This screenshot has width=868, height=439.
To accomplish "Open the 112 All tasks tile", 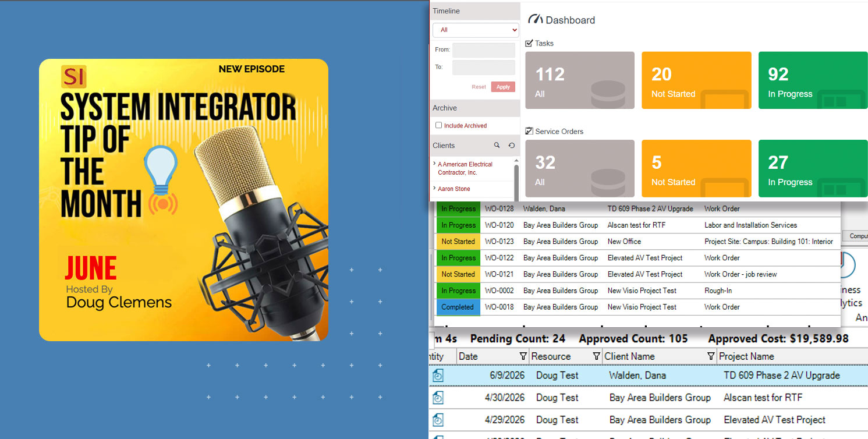I will (x=580, y=80).
